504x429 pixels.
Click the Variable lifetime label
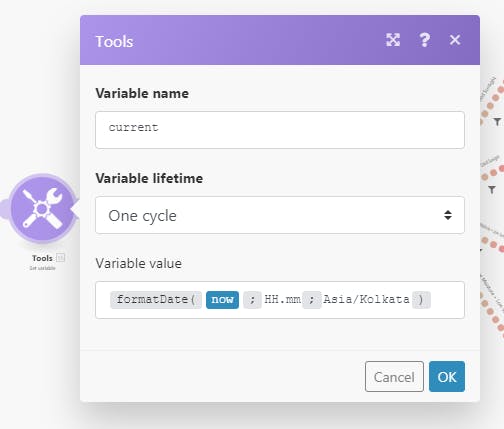coord(149,178)
